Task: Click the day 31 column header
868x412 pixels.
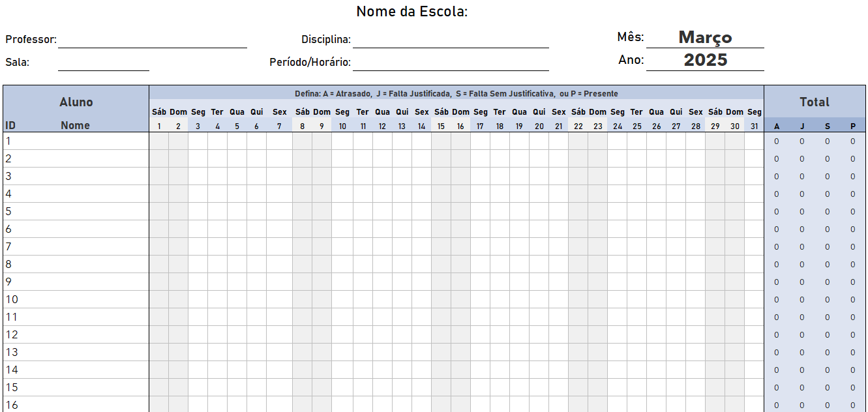Action: click(754, 126)
